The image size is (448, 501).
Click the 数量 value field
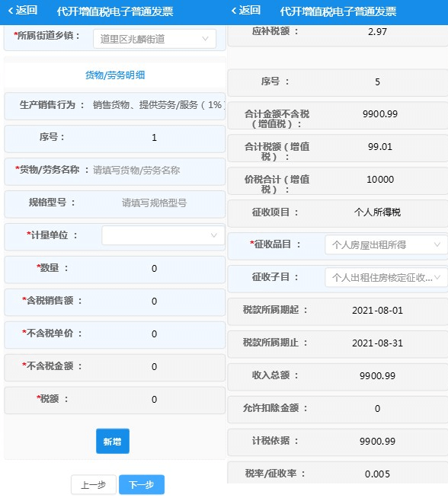pos(154,268)
